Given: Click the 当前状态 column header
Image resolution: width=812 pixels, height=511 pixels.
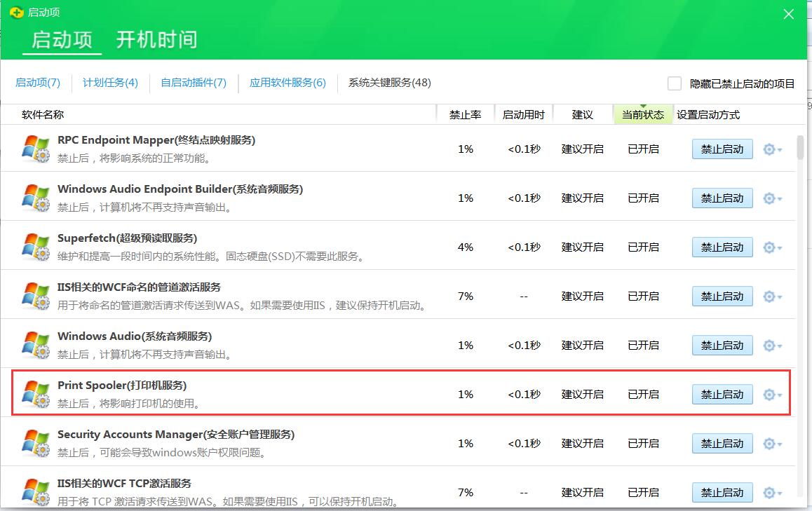Looking at the screenshot, I should (x=643, y=114).
